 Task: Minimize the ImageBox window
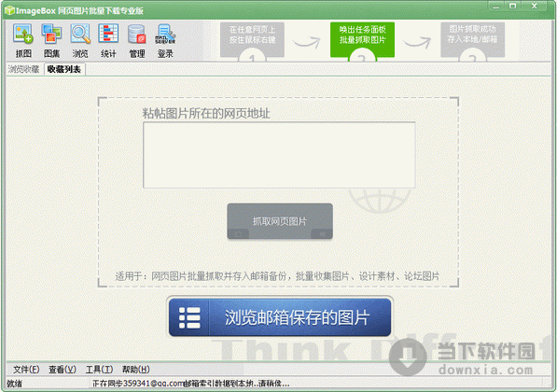(496, 6)
